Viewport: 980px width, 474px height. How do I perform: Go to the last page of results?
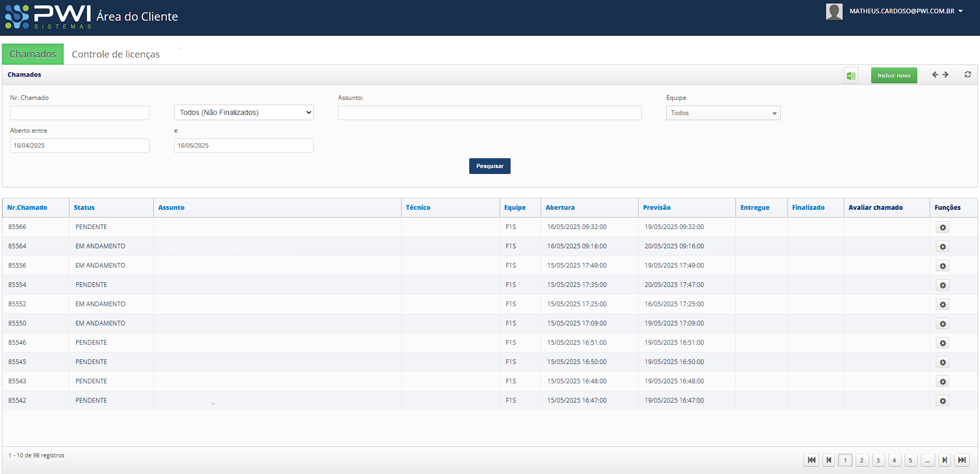tap(961, 460)
